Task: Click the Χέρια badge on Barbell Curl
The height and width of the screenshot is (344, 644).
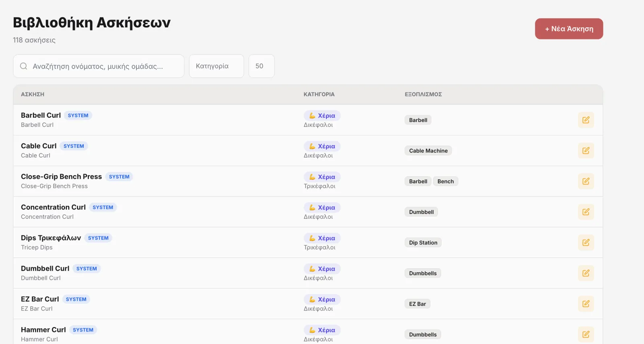Action: tap(322, 116)
